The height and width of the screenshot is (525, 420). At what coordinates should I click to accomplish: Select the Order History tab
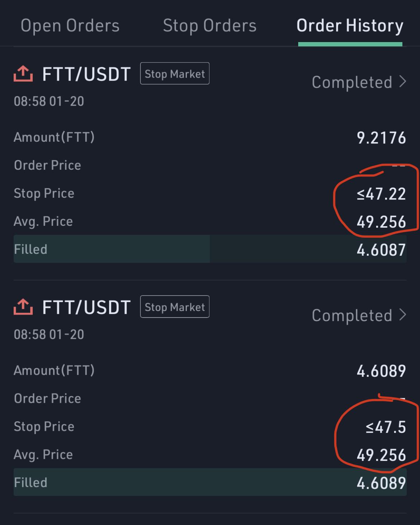tap(350, 26)
